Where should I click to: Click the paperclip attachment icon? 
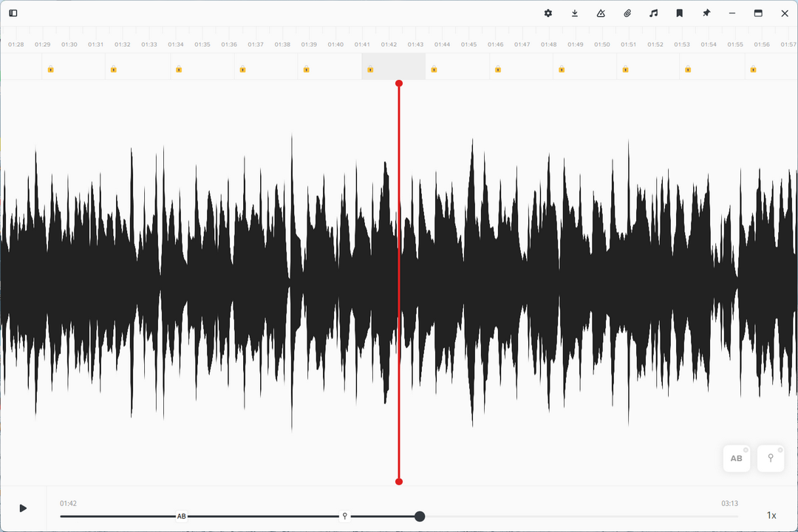click(x=627, y=13)
